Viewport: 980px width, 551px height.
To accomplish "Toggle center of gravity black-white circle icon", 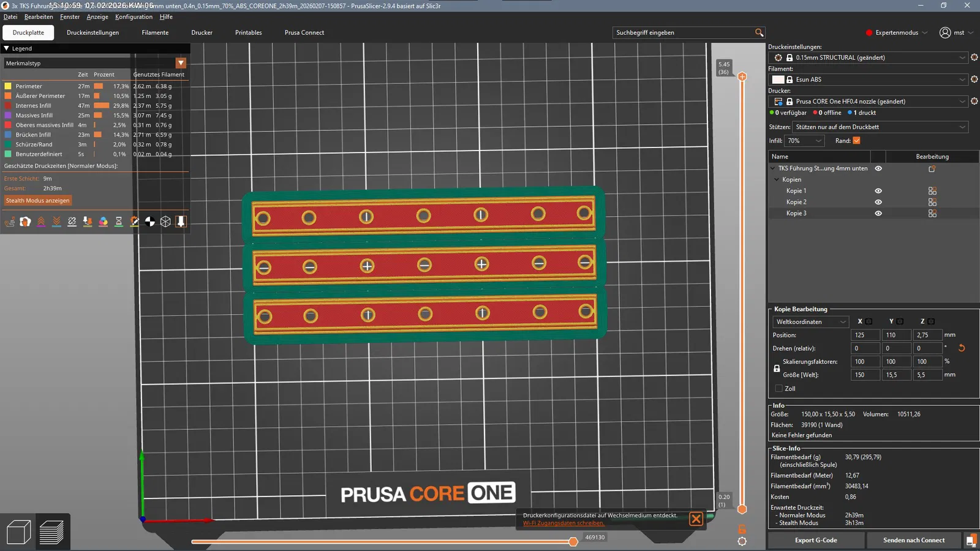I will tap(150, 222).
